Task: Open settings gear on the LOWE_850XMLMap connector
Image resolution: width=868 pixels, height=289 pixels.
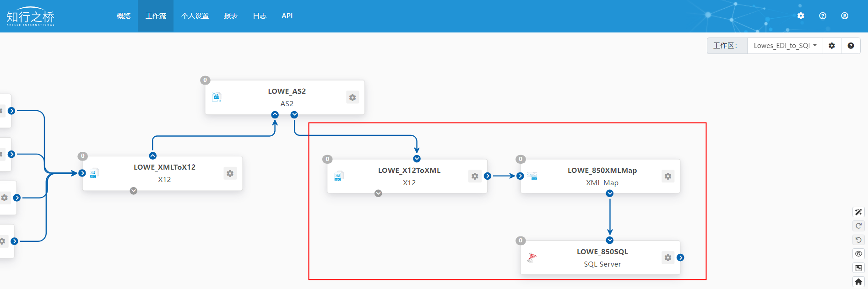Action: tap(668, 176)
